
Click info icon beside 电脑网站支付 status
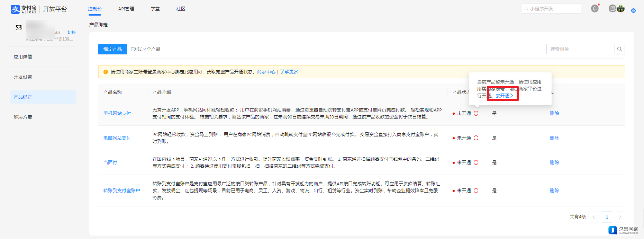click(x=476, y=138)
